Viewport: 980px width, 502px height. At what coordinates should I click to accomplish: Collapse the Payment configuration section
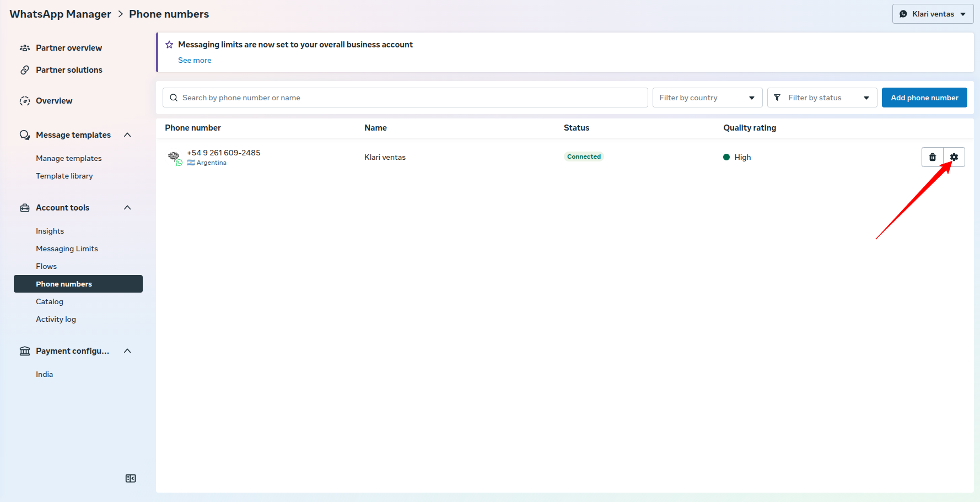pos(127,351)
